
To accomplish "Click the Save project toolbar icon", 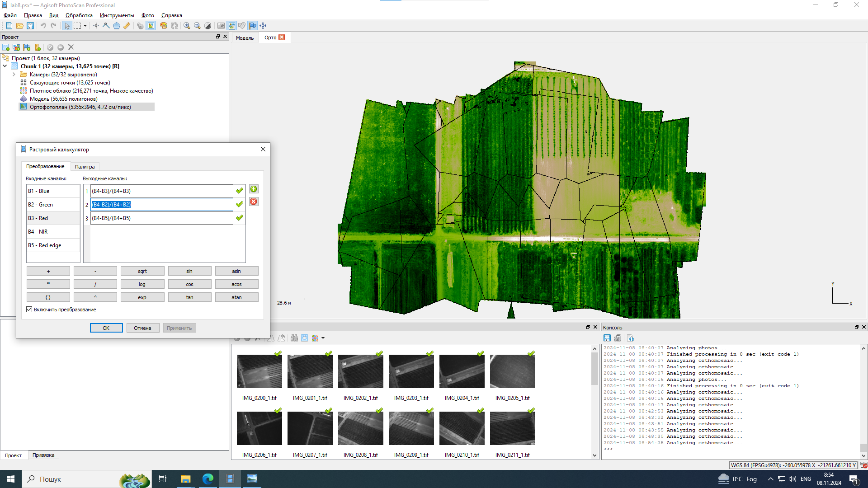I will (x=30, y=26).
